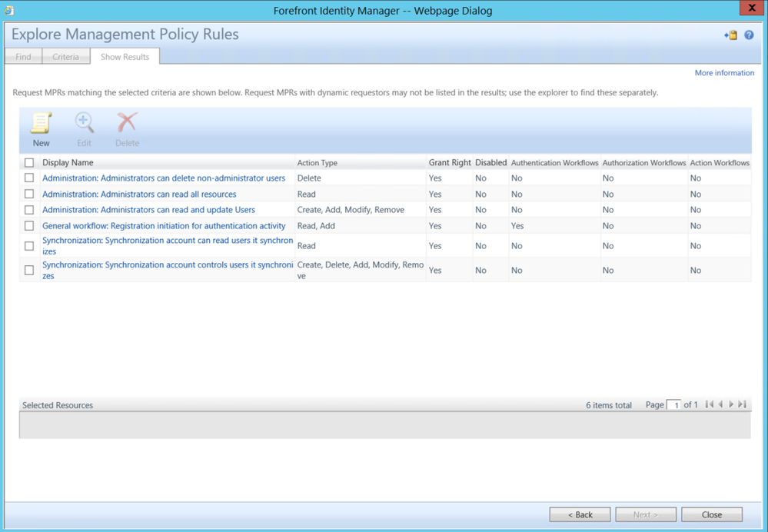Click the Back button
768x532 pixels.
(580, 515)
